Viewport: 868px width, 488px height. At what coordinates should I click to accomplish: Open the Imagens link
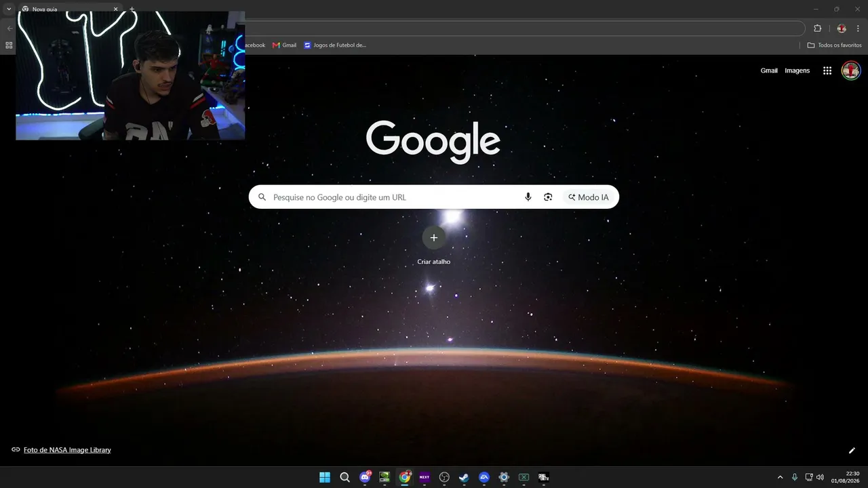[797, 70]
